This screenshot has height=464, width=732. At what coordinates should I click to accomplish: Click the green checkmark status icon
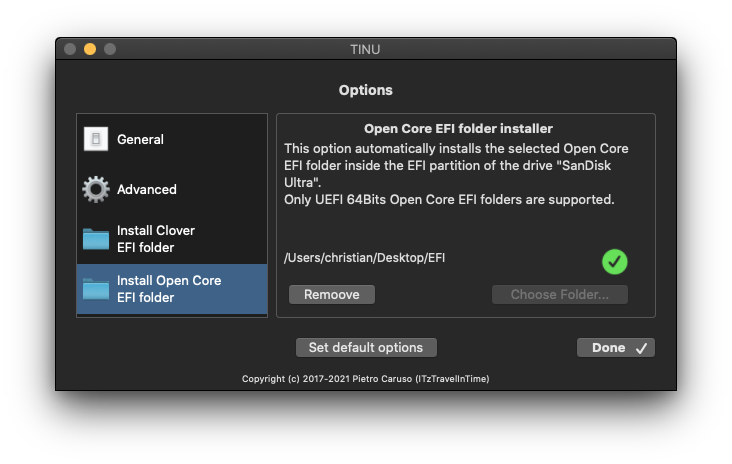click(614, 261)
